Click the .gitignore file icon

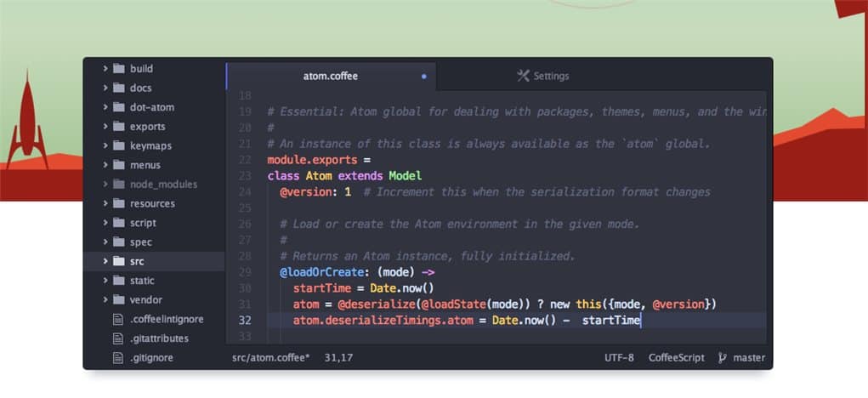click(117, 357)
